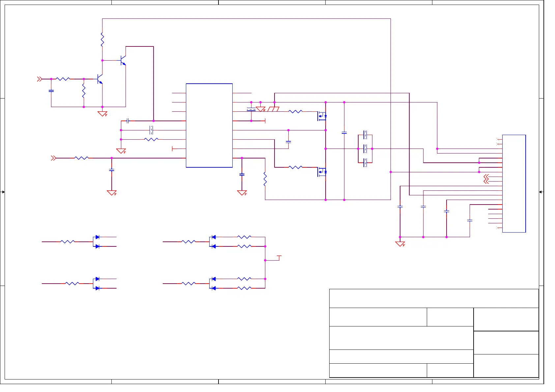
Task: Click the vertical resistor below the IC's right side
Action: 265,179
